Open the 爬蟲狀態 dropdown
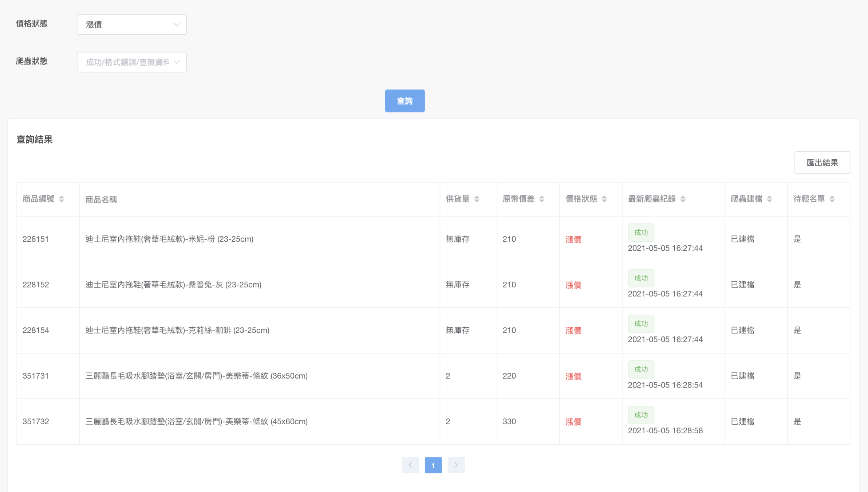Viewport: 868px width, 492px height. pyautogui.click(x=131, y=62)
